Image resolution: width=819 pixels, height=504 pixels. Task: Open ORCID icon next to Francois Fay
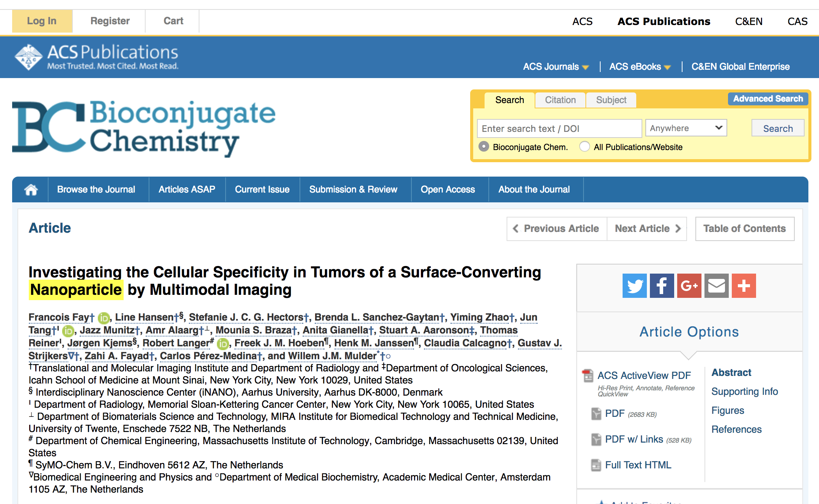click(x=104, y=318)
